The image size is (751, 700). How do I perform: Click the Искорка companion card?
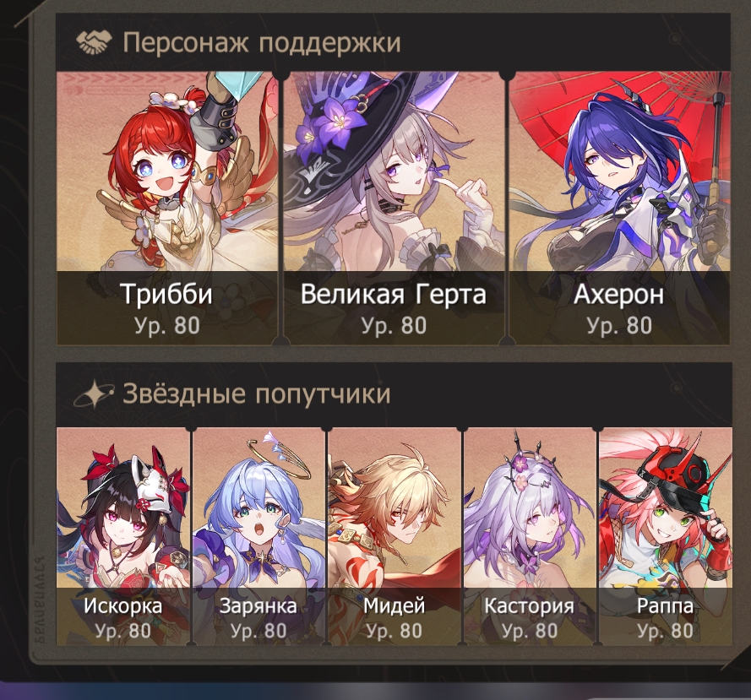pyautogui.click(x=123, y=536)
